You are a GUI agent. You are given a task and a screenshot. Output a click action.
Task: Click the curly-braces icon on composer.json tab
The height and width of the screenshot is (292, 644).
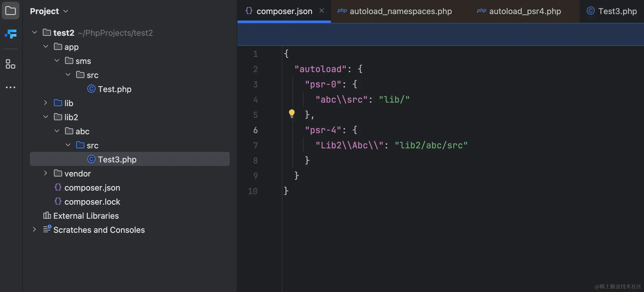coord(249,11)
